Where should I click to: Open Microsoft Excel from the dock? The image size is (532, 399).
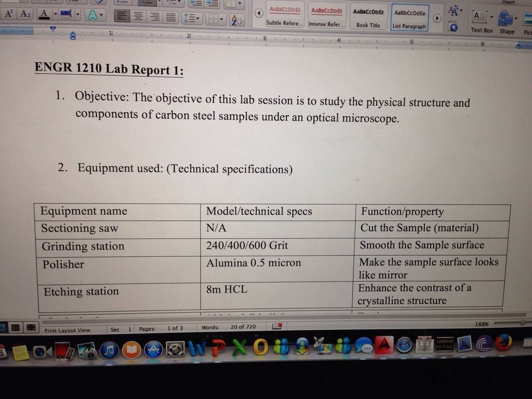click(x=240, y=347)
